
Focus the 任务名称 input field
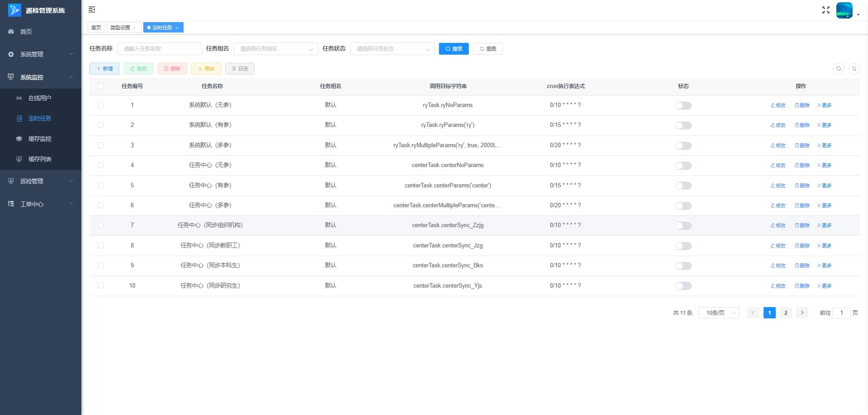159,49
